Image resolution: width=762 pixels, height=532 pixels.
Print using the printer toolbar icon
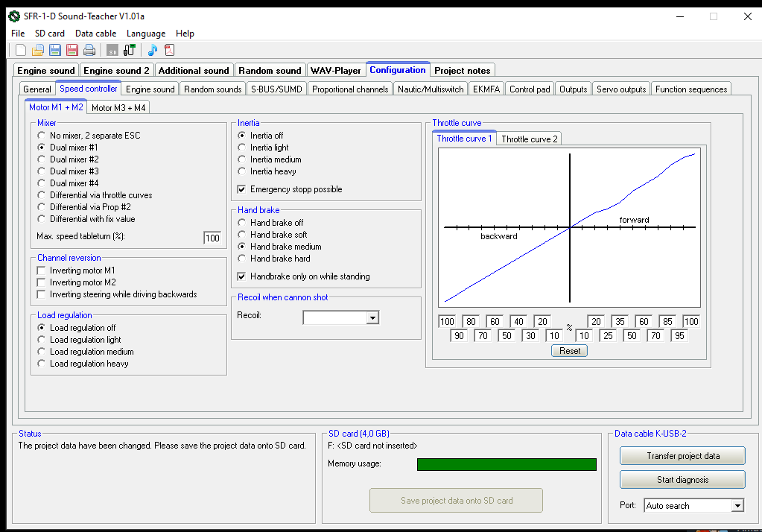89,50
